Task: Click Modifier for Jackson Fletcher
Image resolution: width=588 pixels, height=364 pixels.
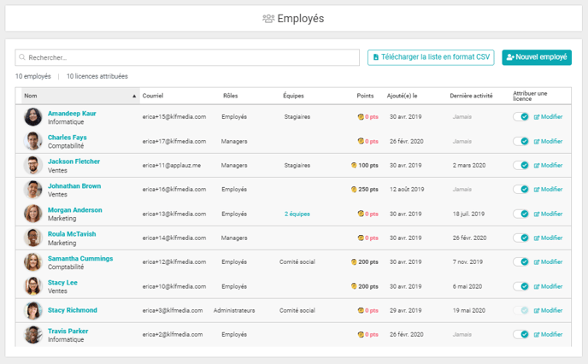Action: (548, 165)
